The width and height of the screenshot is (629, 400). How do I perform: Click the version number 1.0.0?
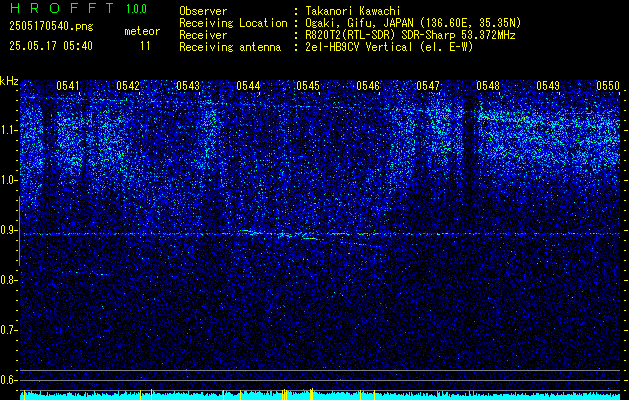pos(136,9)
